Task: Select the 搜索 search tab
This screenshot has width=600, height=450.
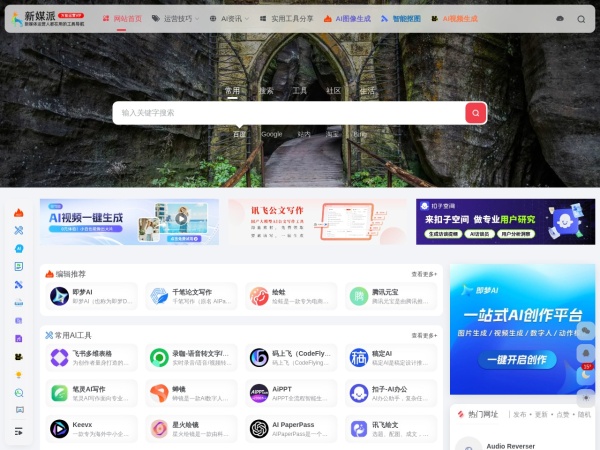Action: (266, 91)
